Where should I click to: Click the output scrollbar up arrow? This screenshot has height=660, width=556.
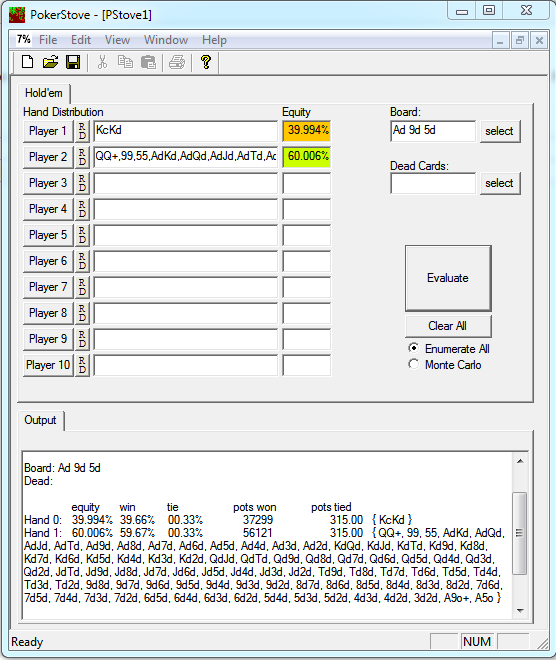tap(520, 461)
